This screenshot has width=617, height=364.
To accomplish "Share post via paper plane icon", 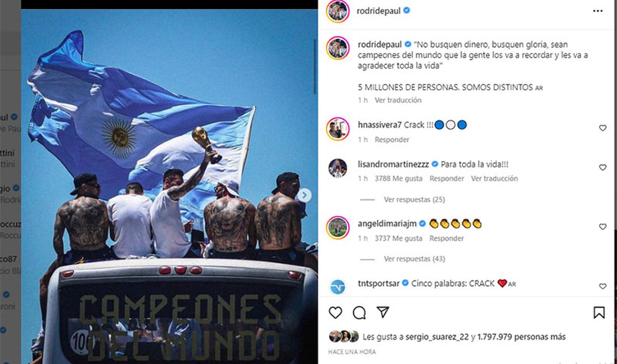I will tap(383, 313).
